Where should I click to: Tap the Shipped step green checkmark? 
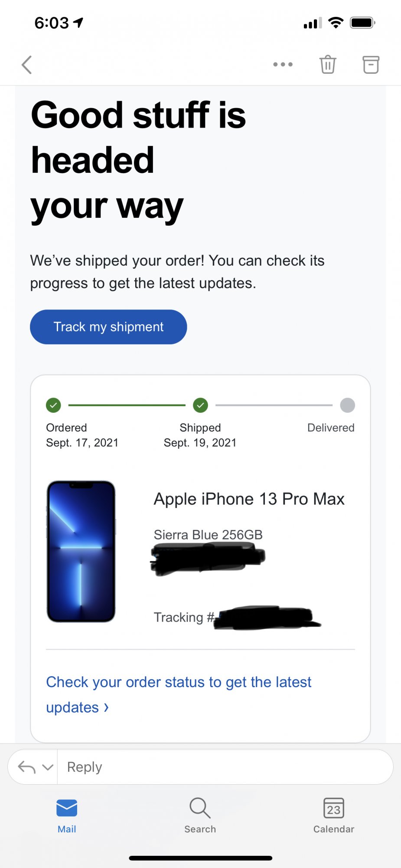click(200, 405)
